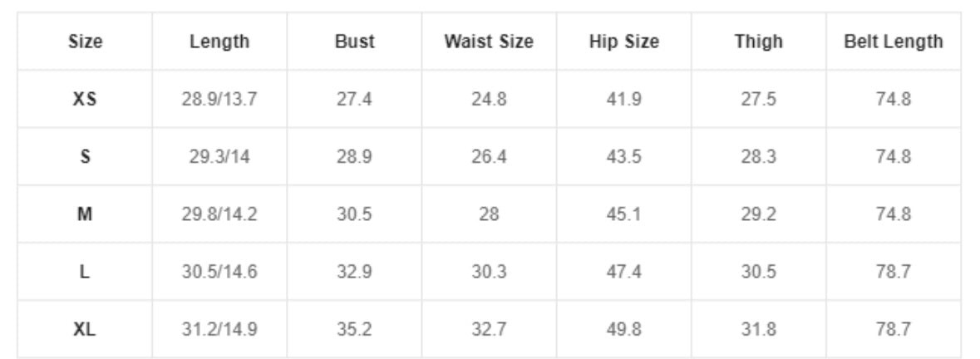Click the XL size row label
Image resolution: width=980 pixels, height=359 pixels.
coord(85,329)
